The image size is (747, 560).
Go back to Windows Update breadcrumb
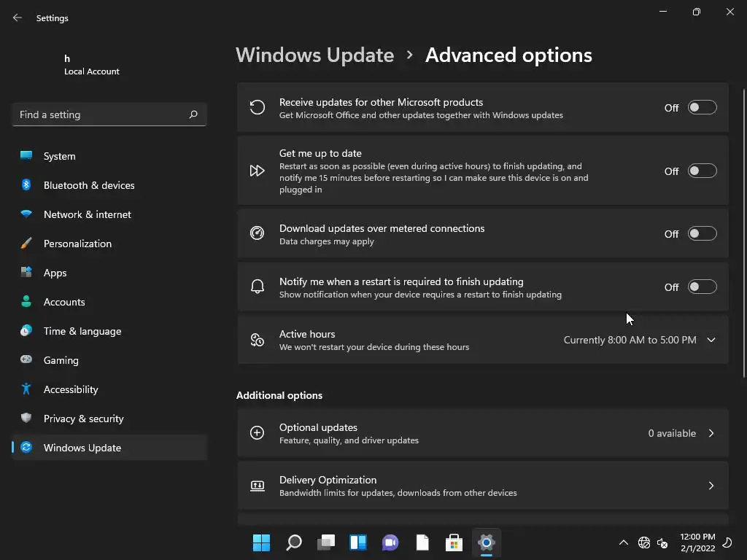[x=315, y=55]
